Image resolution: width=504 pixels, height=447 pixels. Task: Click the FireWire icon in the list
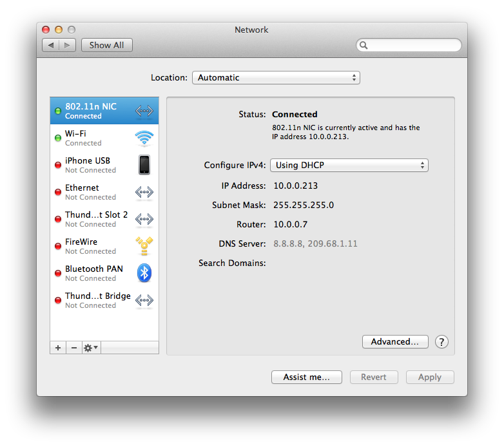click(144, 246)
